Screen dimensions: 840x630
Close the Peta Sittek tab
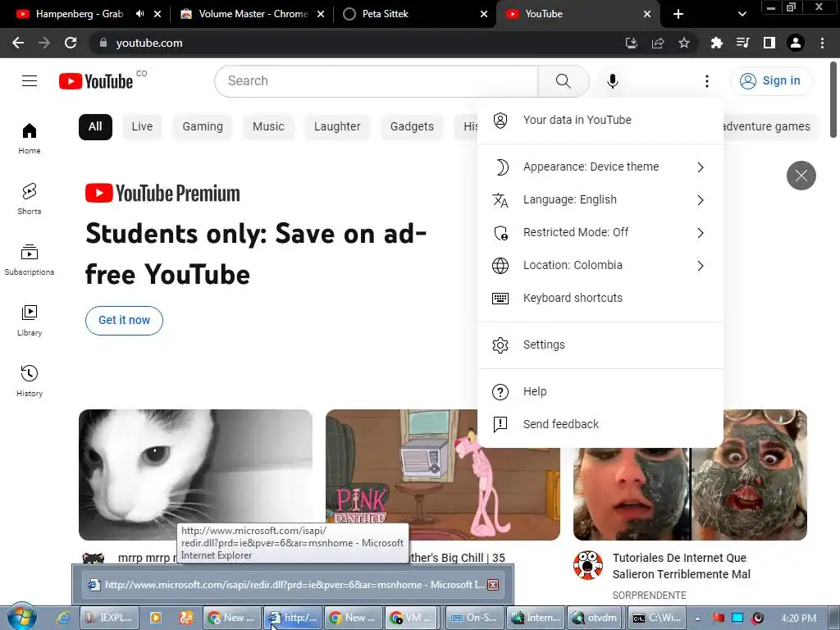pos(484,14)
